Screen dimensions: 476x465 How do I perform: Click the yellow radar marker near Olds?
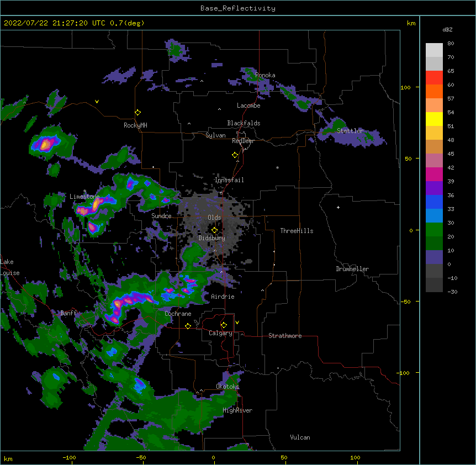coord(214,230)
